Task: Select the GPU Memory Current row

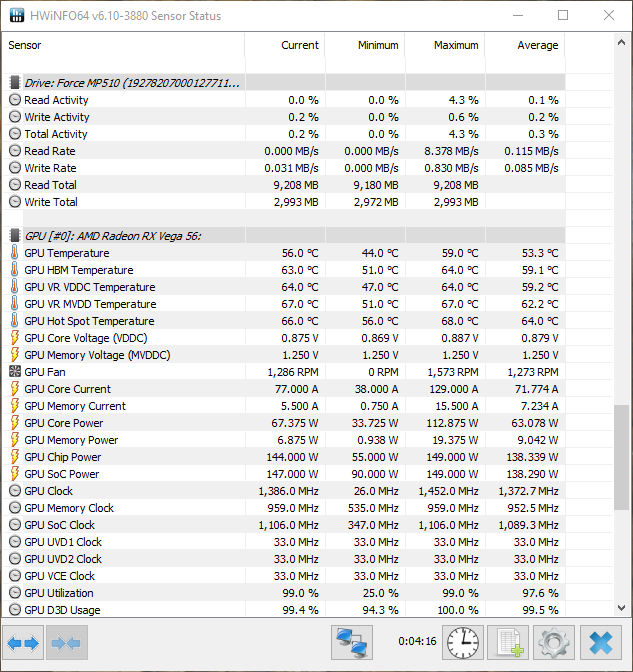Action: coord(284,406)
